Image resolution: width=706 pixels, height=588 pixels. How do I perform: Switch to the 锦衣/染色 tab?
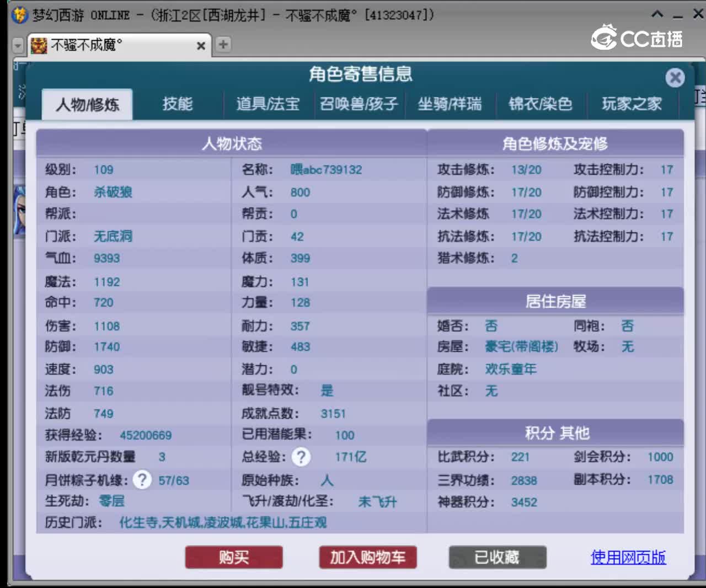pyautogui.click(x=541, y=104)
